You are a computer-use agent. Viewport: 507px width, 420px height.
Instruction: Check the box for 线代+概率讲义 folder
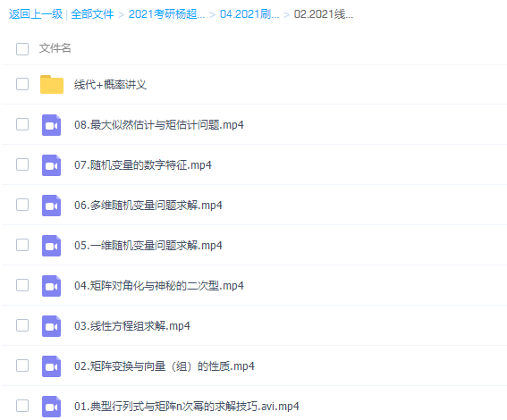(x=22, y=84)
